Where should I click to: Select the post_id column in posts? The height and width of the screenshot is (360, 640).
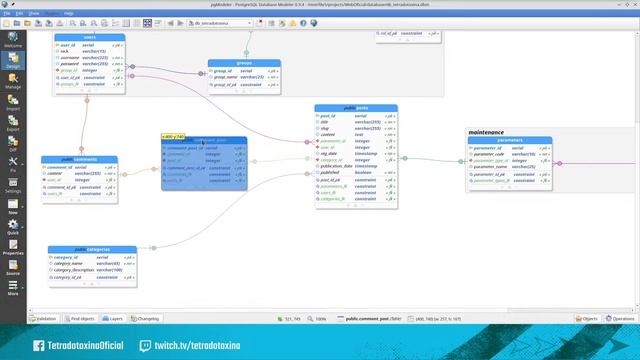coord(356,116)
